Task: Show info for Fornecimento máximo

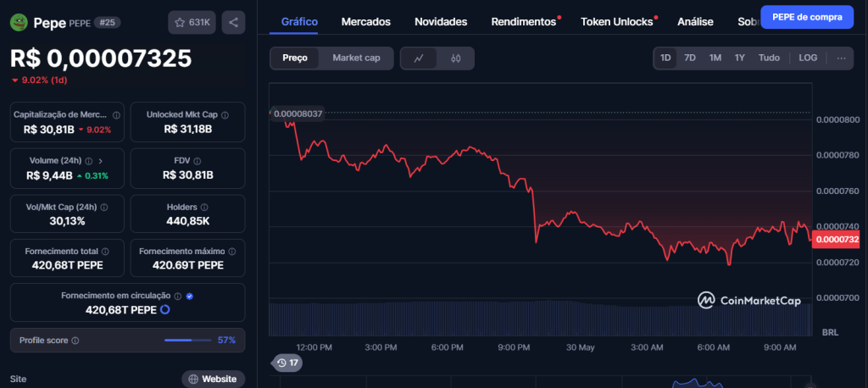Action: (x=232, y=252)
